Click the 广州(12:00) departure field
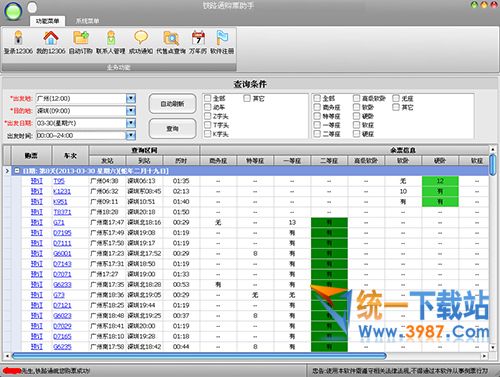The width and height of the screenshot is (500, 377). tap(81, 98)
